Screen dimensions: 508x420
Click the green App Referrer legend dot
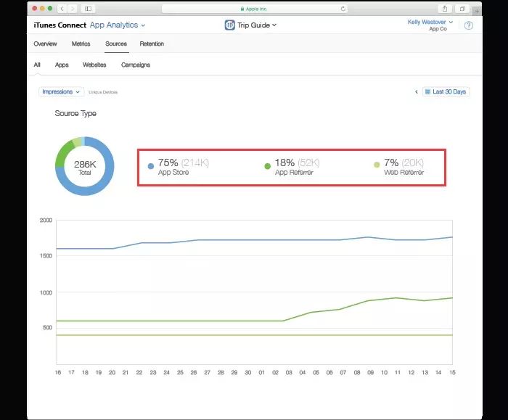coord(267,166)
